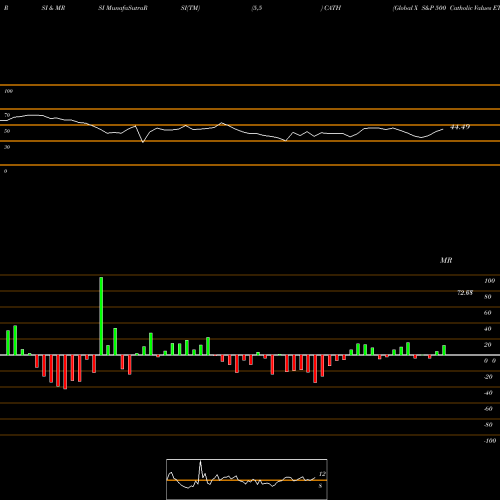The height and width of the screenshot is (500, 500).
Task: Click the '0 0' zero-line label of MR axis
Action: pos(490,361)
